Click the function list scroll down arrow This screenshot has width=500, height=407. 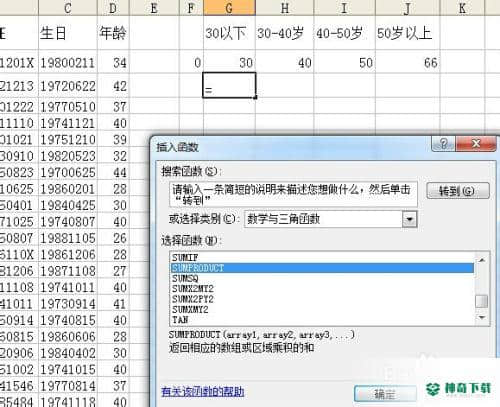(482, 318)
